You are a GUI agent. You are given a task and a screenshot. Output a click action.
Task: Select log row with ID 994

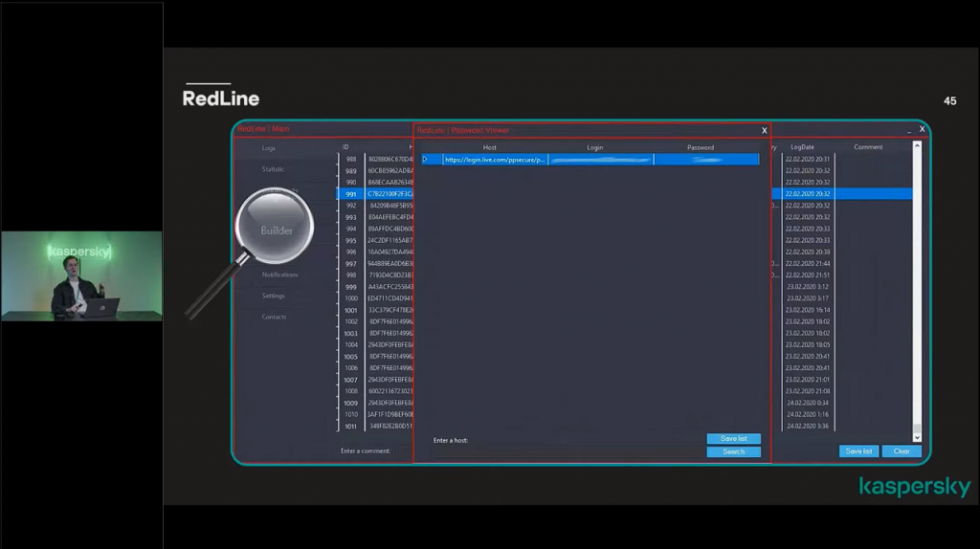click(x=350, y=230)
